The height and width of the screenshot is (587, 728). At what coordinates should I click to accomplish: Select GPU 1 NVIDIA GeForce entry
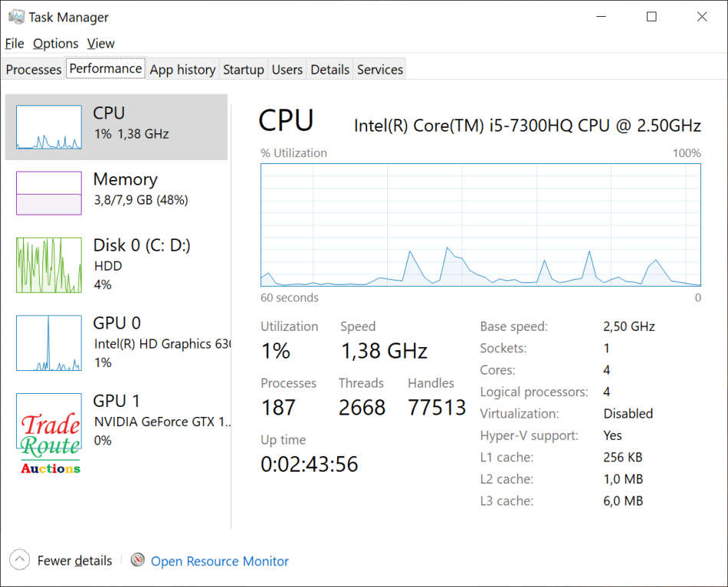[x=161, y=420]
